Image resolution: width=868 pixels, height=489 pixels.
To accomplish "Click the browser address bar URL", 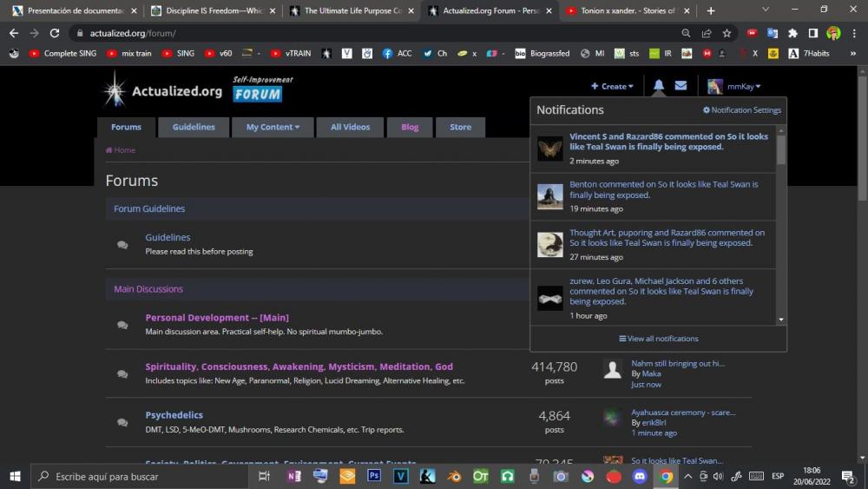I will coord(133,33).
